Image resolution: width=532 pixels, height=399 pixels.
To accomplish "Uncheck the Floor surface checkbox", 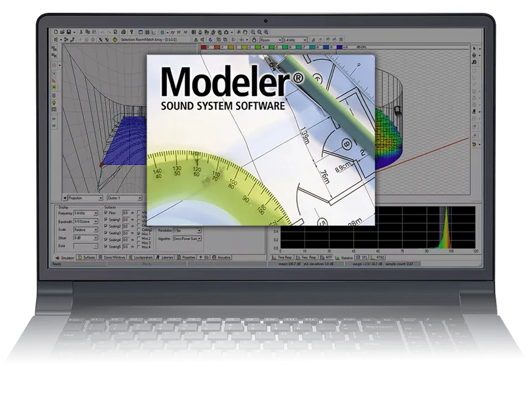I will (106, 213).
